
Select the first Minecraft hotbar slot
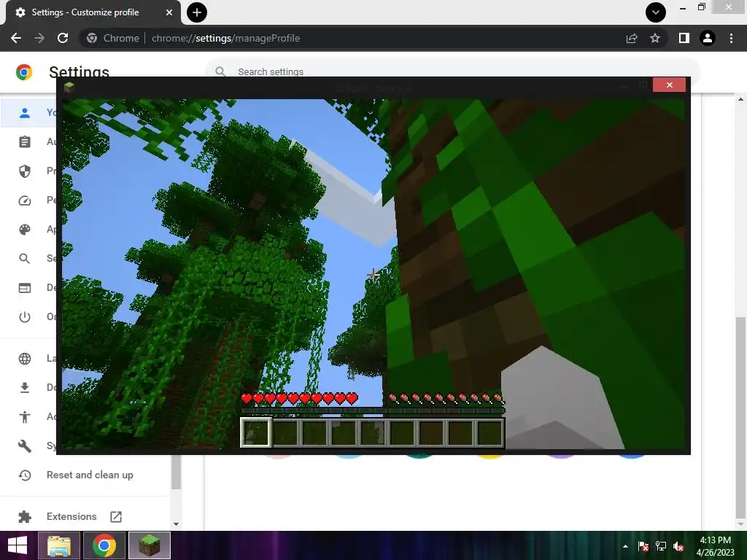point(256,433)
